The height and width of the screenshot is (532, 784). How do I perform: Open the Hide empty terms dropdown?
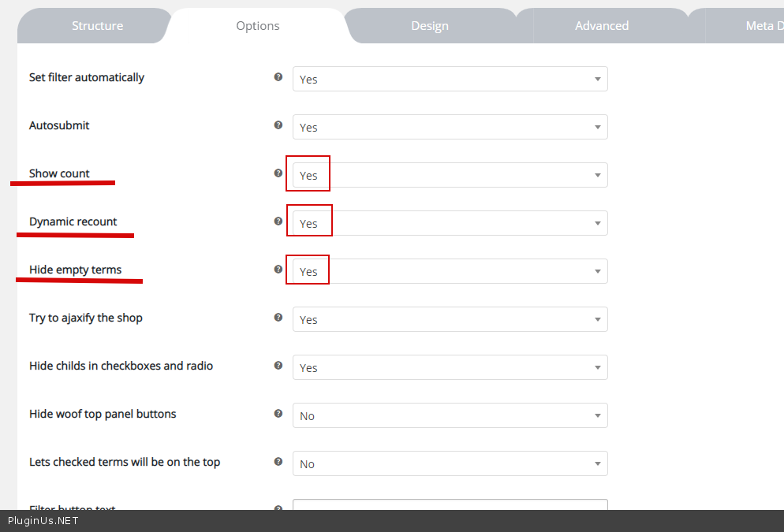[x=450, y=271]
